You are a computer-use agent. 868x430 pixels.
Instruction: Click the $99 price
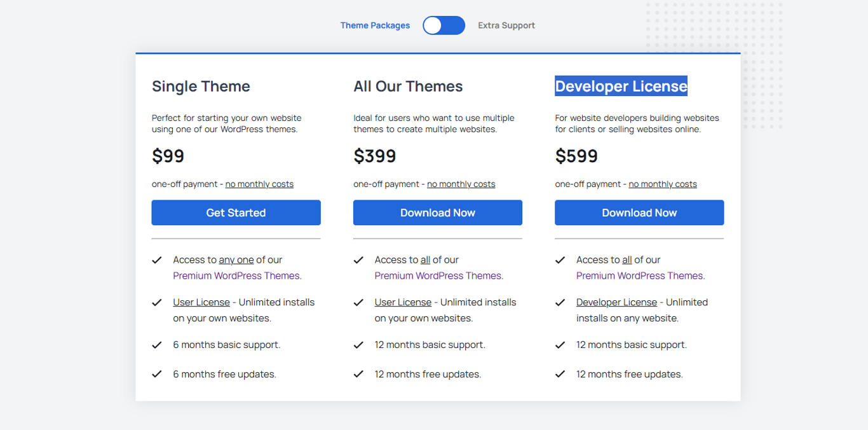pos(168,156)
